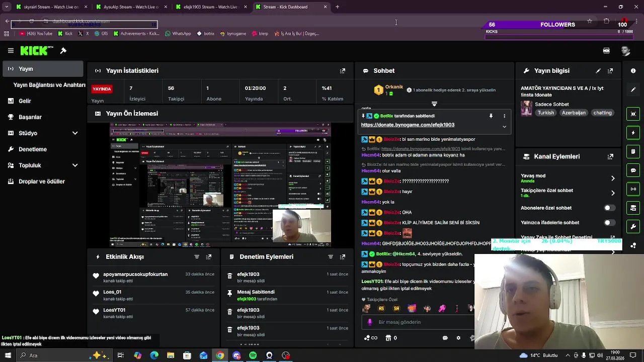
Task: Open Spotify from the taskbar
Action: 253,355
